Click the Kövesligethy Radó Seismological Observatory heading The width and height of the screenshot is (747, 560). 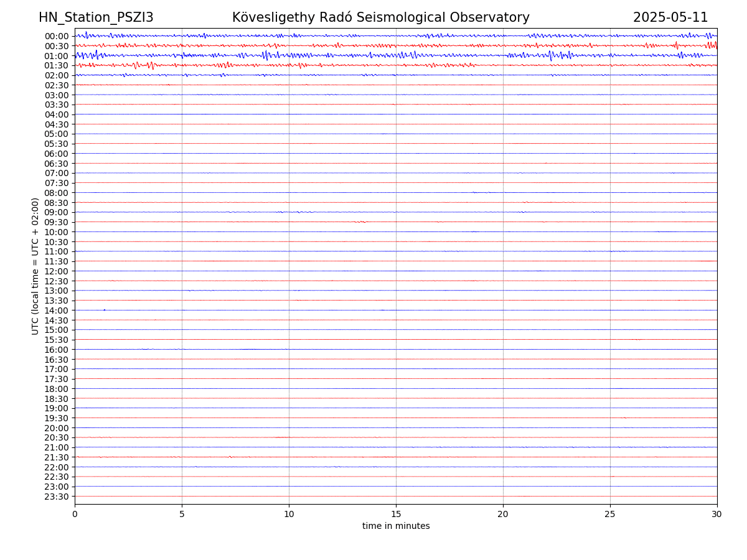[x=380, y=17]
